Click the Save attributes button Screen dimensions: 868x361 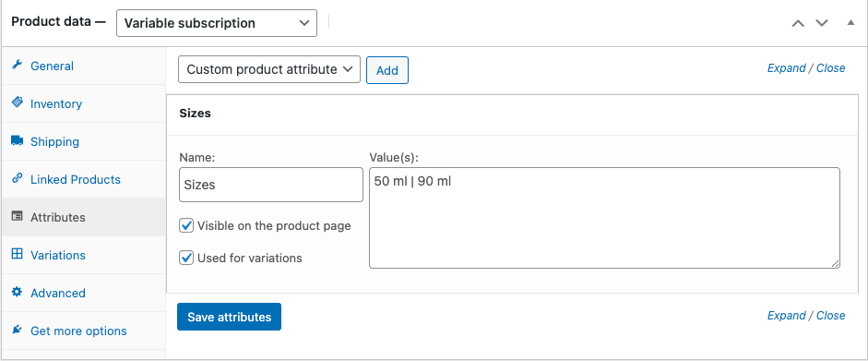229,317
